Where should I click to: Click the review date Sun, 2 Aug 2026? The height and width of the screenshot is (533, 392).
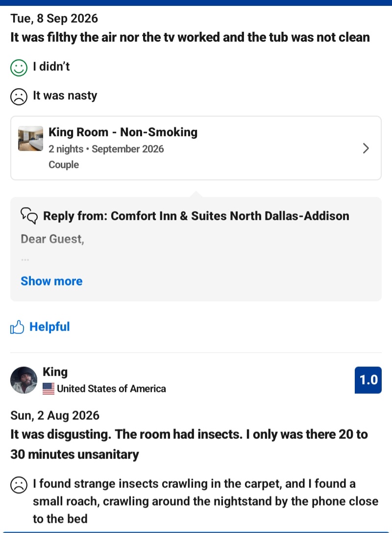55,415
